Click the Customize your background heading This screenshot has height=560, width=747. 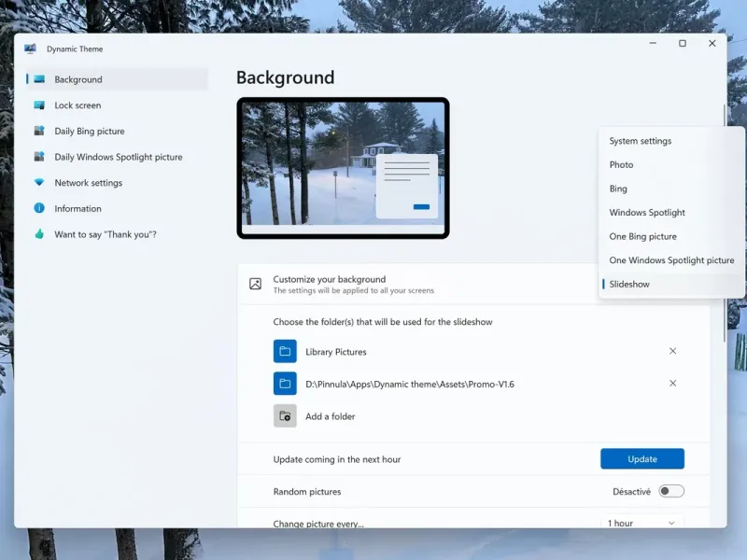(x=330, y=279)
